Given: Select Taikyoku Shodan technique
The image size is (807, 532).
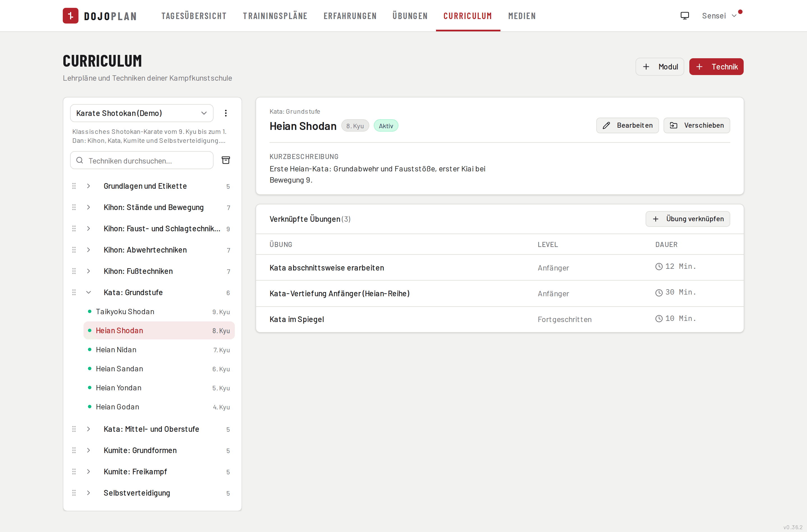Looking at the screenshot, I should [x=159, y=311].
